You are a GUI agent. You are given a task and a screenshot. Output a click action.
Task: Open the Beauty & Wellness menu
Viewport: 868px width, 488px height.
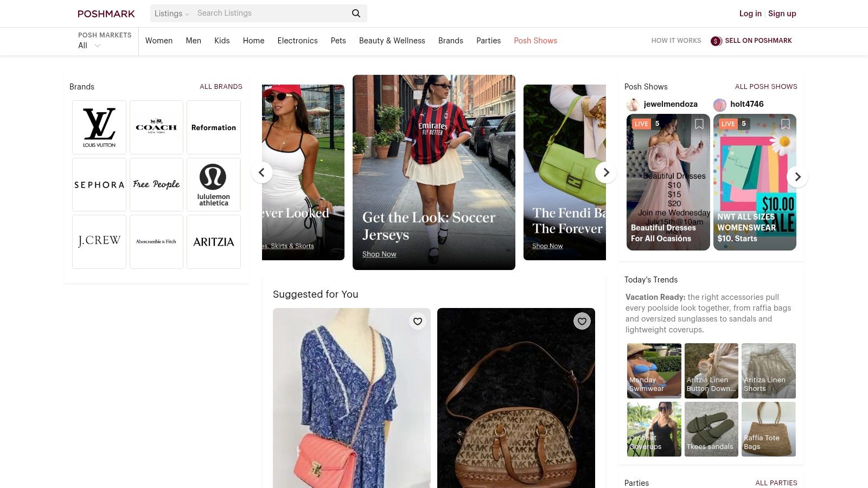pyautogui.click(x=392, y=41)
